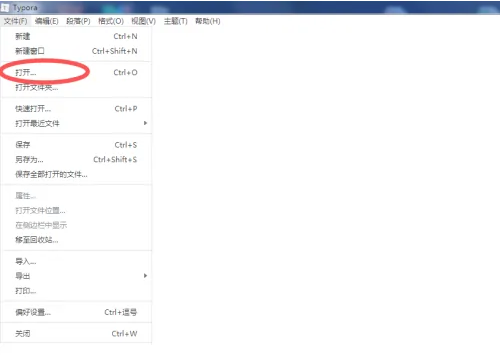Viewport: 501px width, 360px height.
Task: Click 关闭 menu entry
Action: click(x=76, y=334)
